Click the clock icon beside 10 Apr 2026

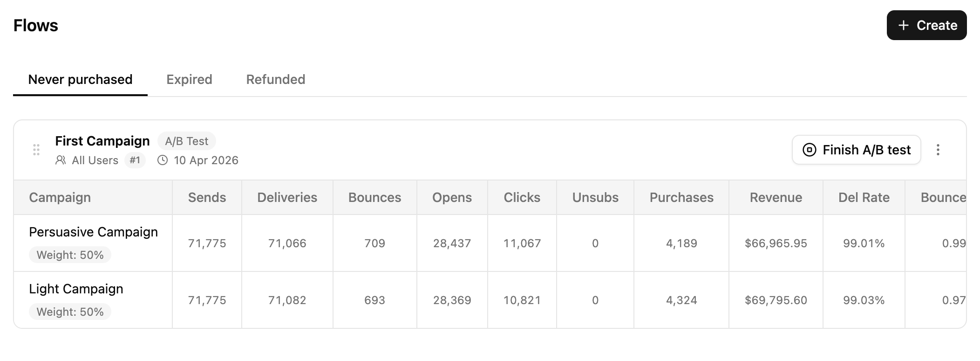162,160
